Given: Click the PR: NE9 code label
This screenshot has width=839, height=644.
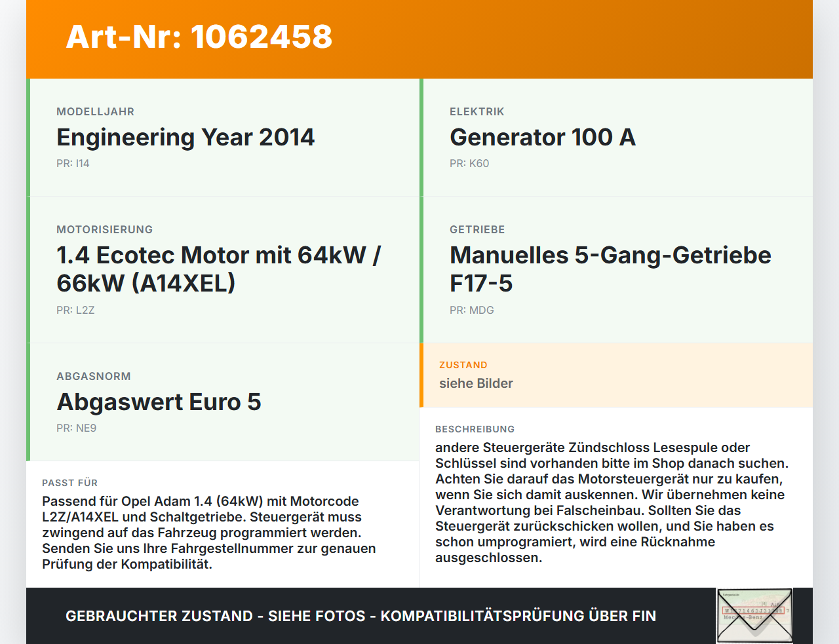Looking at the screenshot, I should [x=77, y=428].
